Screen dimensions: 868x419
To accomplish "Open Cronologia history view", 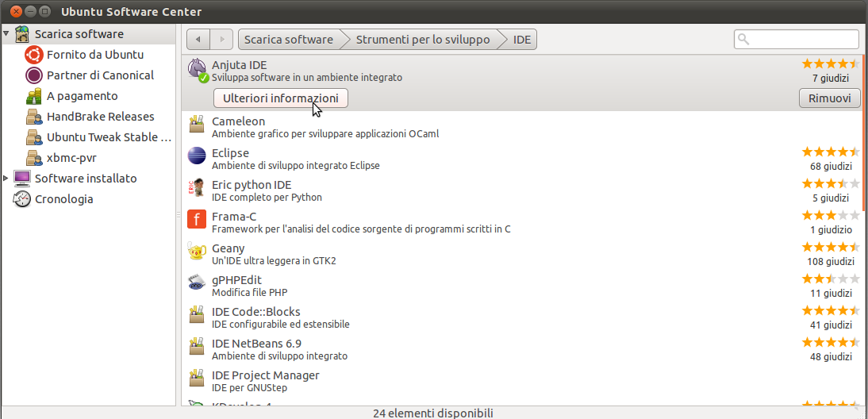I will click(x=63, y=199).
